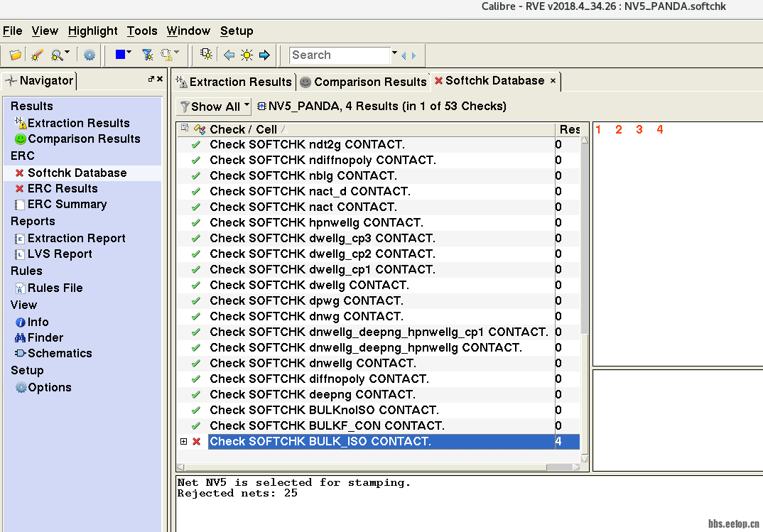Click the check/cell mode icon in header
763x532 pixels.
point(200,129)
